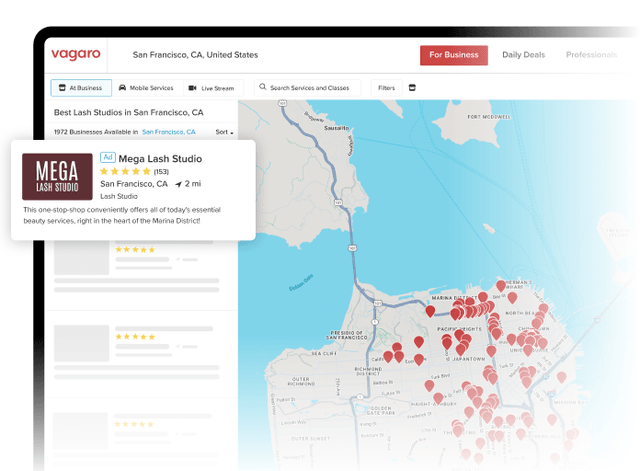Click the Vagaro logo
Viewport: 640px width, 471px height.
click(x=76, y=54)
